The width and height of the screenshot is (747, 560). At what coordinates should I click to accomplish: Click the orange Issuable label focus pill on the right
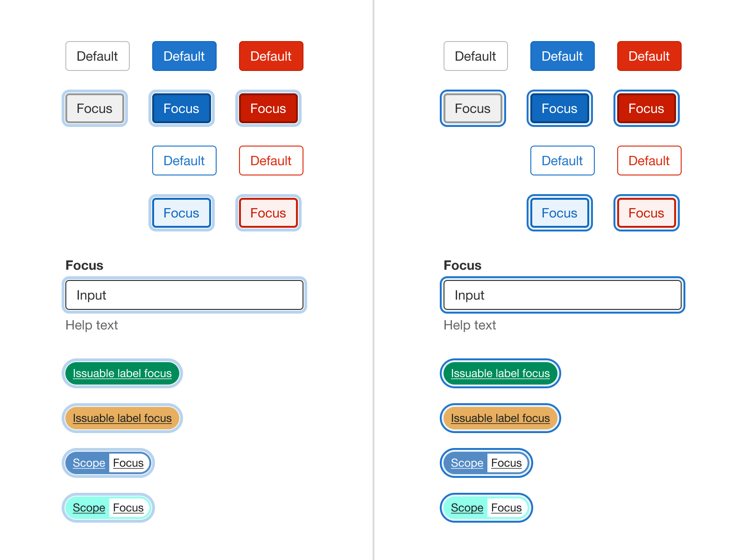coord(500,418)
